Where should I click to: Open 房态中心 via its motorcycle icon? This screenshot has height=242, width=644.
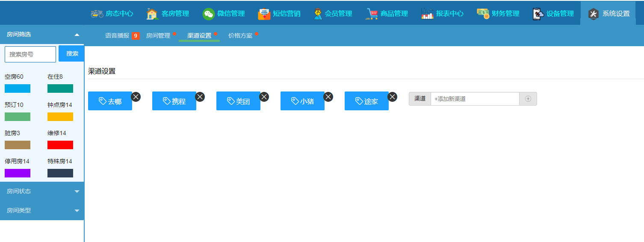pyautogui.click(x=97, y=14)
